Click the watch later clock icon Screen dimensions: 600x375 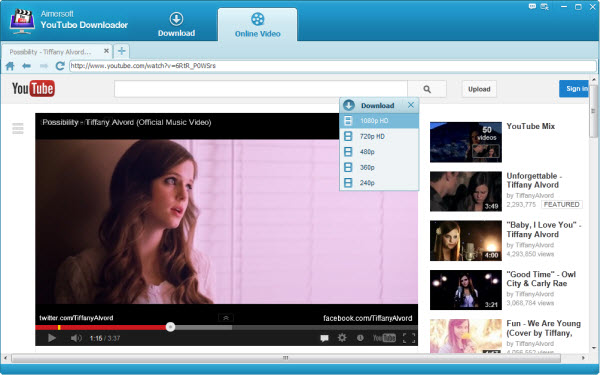pos(360,338)
